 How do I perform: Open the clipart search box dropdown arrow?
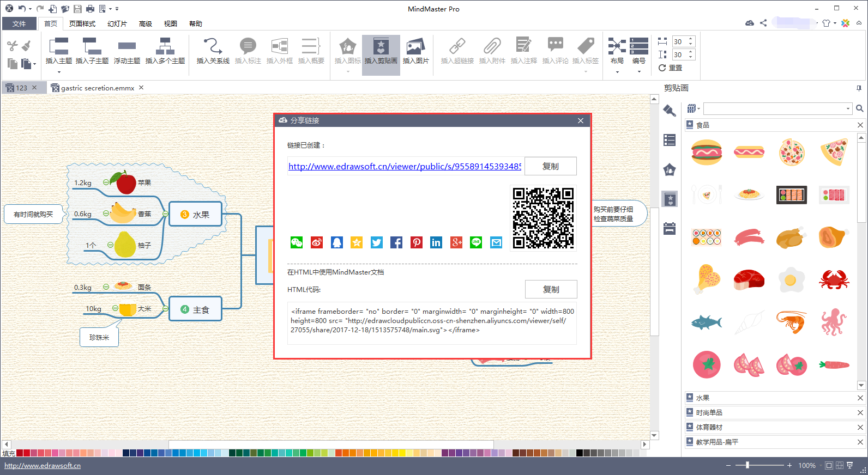tap(848, 108)
